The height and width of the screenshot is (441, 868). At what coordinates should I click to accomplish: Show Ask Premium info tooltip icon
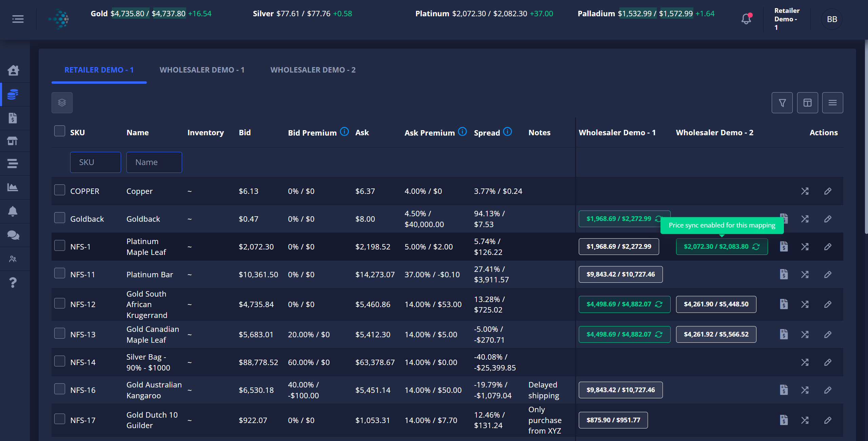click(462, 132)
